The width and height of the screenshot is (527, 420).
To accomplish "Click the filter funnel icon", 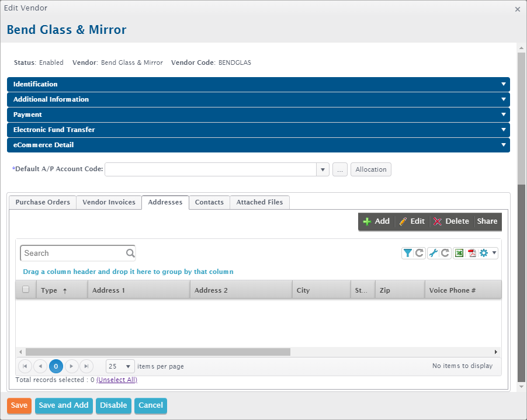I will [408, 253].
